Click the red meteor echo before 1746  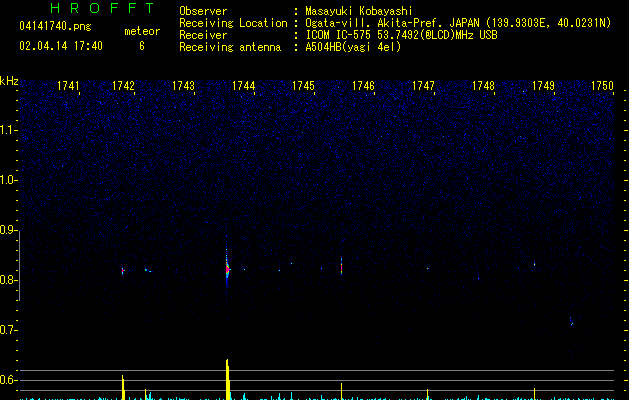(341, 267)
